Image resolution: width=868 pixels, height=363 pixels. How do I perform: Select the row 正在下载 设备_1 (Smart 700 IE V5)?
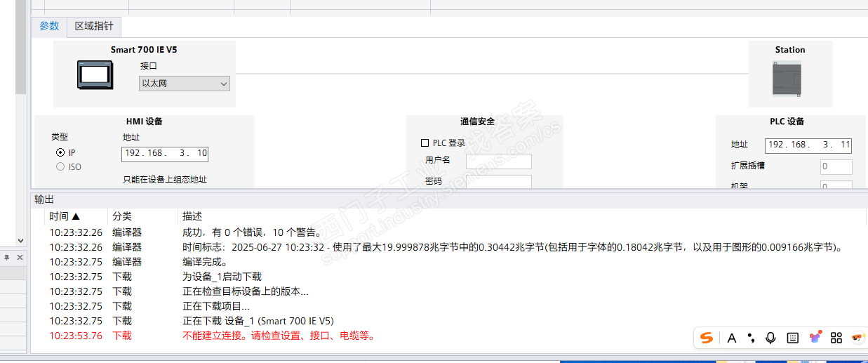pyautogui.click(x=449, y=321)
